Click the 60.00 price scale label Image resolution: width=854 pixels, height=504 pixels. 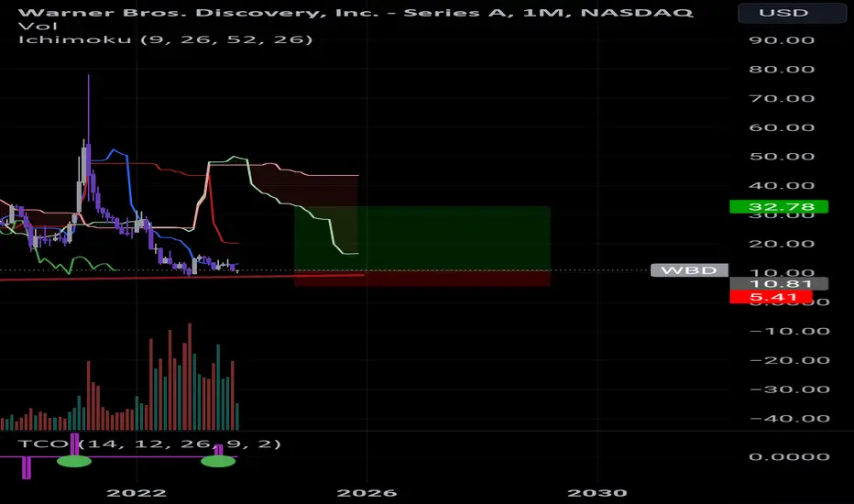pos(782,127)
